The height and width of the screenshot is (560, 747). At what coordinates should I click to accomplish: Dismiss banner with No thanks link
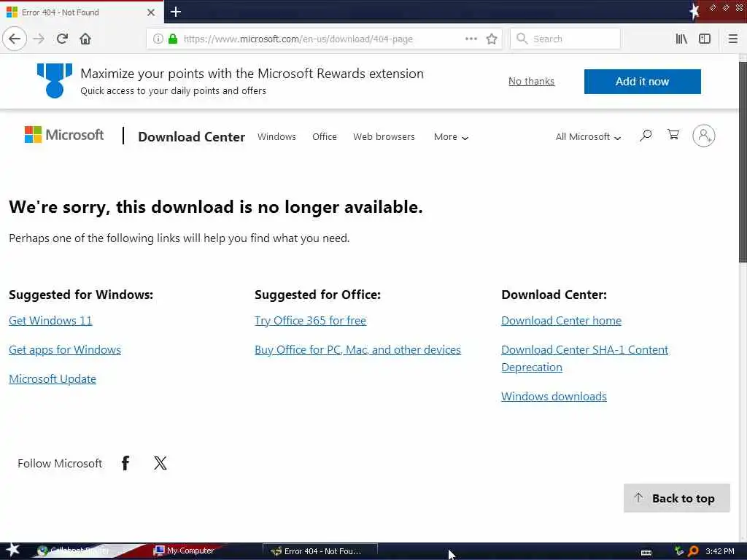coord(531,81)
